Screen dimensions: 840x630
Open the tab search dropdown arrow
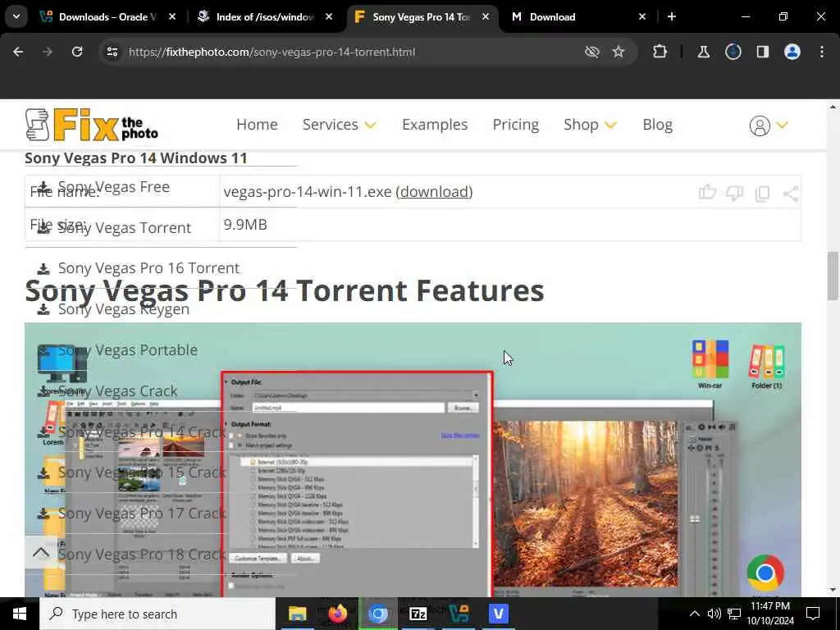16,16
